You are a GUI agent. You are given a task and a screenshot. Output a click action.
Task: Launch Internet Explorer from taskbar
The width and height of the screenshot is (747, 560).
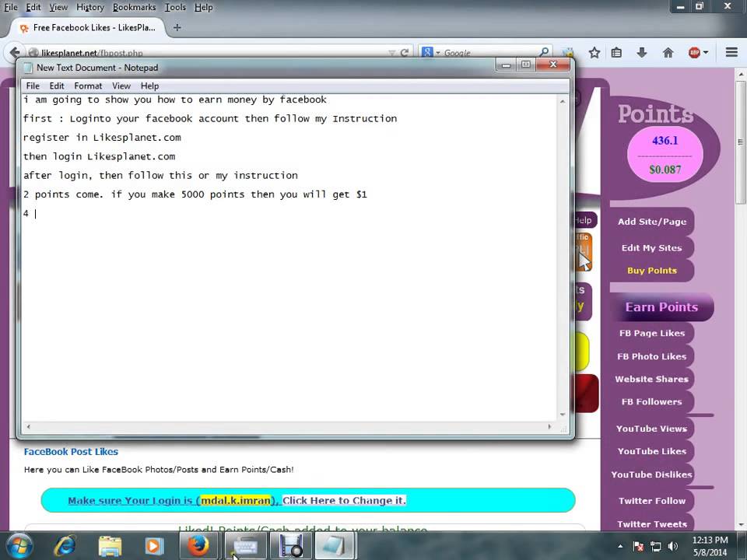[x=65, y=546]
